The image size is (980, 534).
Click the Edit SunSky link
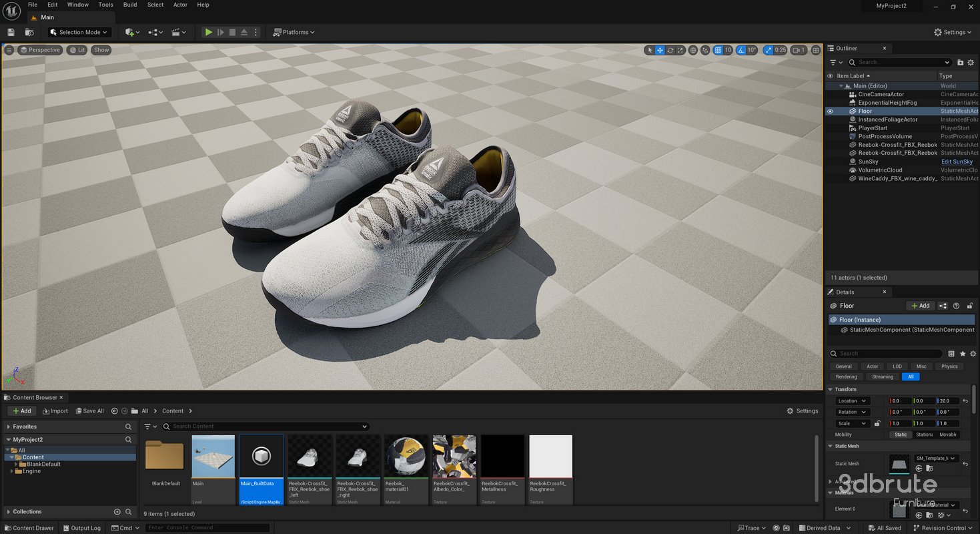tap(957, 162)
